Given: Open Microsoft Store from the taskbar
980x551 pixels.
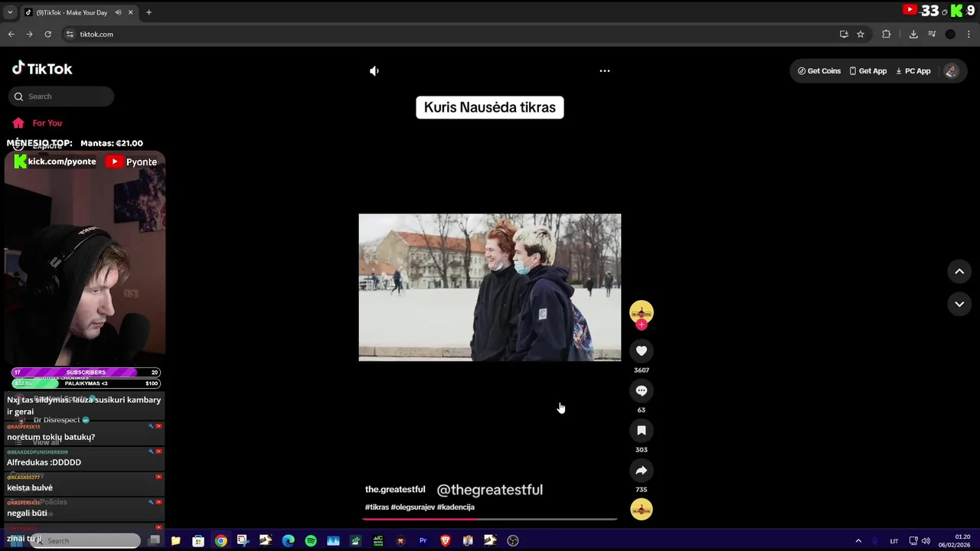Looking at the screenshot, I should click(198, 540).
